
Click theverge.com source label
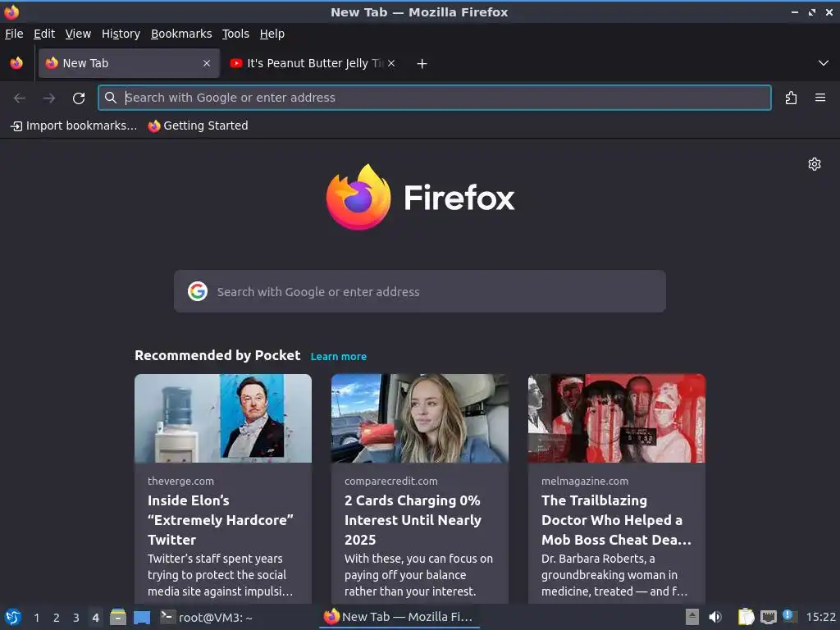tap(180, 481)
